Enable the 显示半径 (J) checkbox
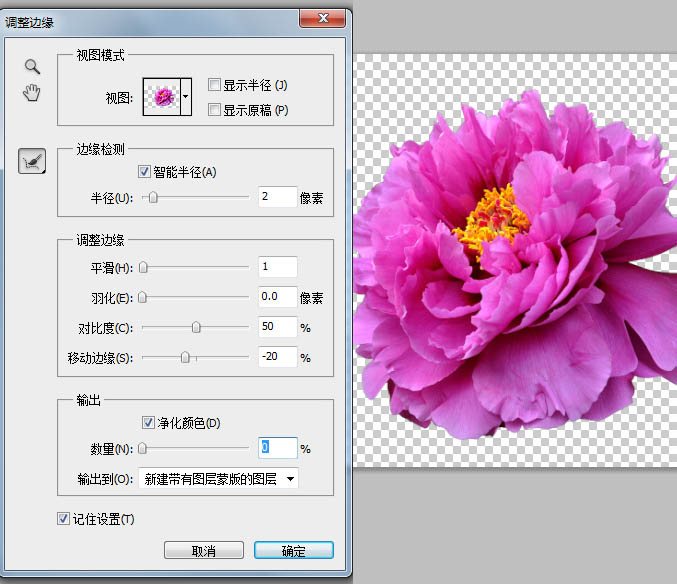The height and width of the screenshot is (584, 677). point(213,85)
